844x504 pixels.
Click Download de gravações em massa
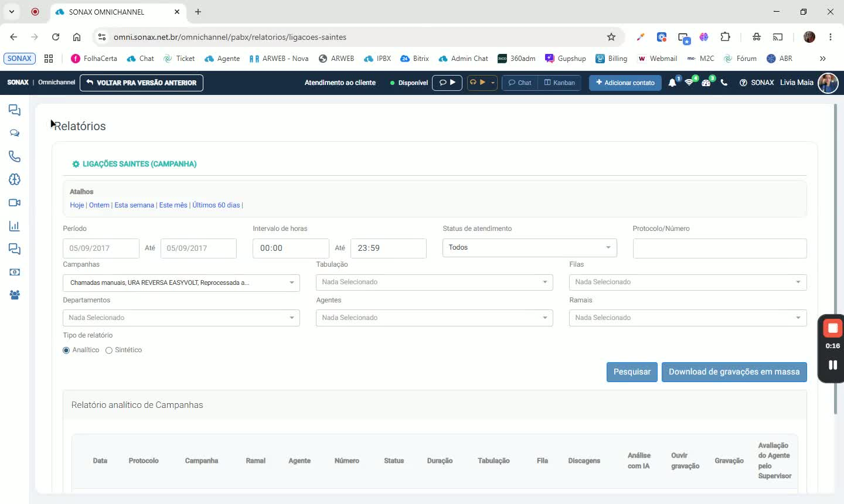click(x=734, y=372)
